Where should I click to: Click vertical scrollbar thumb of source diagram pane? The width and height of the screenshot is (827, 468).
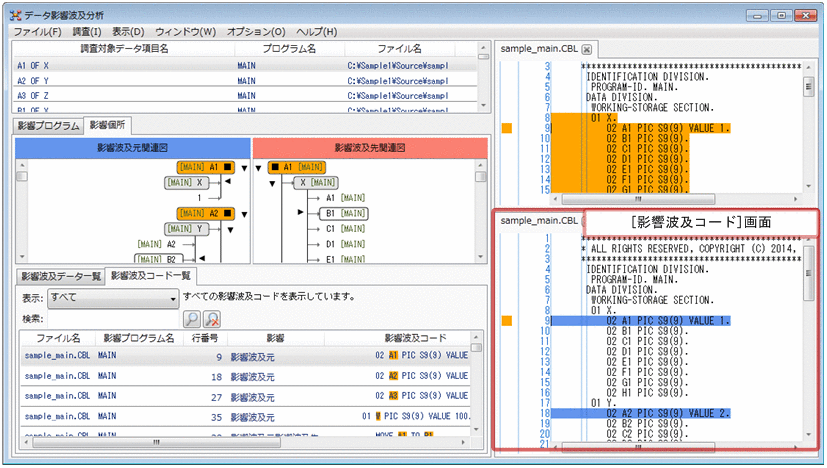click(22, 176)
